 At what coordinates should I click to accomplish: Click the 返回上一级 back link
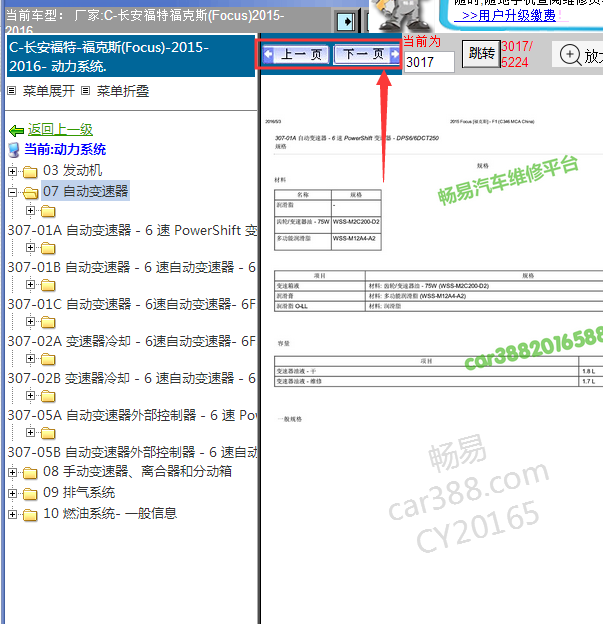[x=60, y=129]
